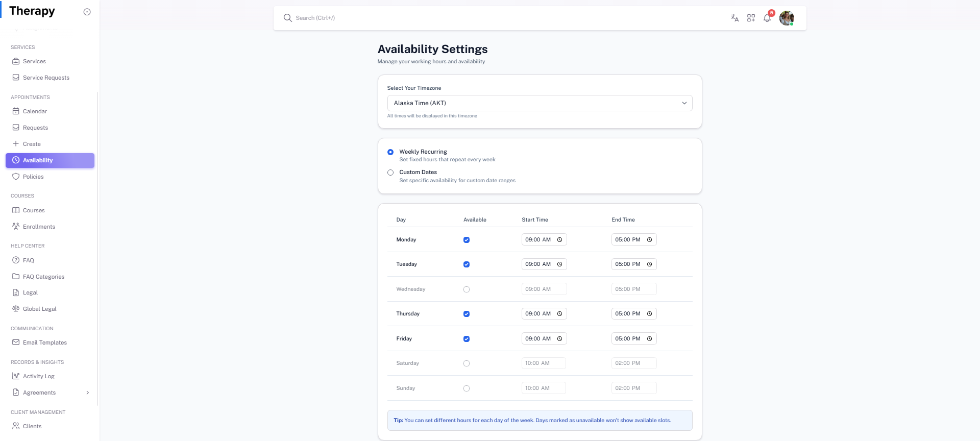980x441 pixels.
Task: Open the FAQ Categories page
Action: pyautogui.click(x=50, y=277)
